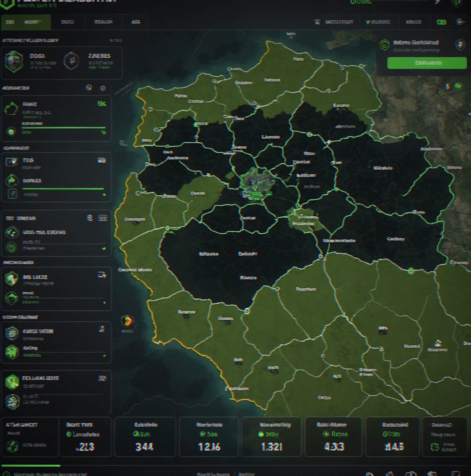The width and height of the screenshot is (471, 476).
Task: Click the green progress bar above the status bar
Action: pos(30,466)
